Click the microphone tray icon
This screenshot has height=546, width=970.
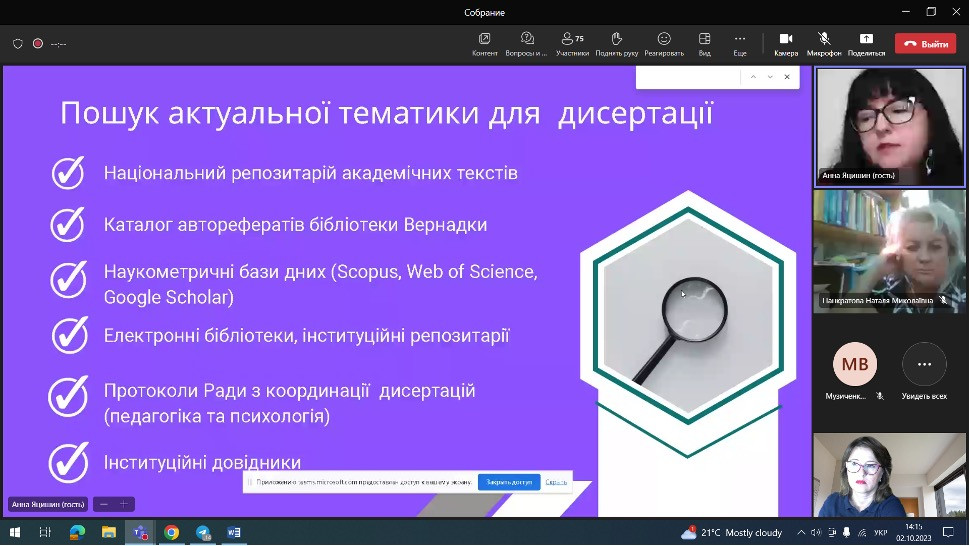[846, 532]
